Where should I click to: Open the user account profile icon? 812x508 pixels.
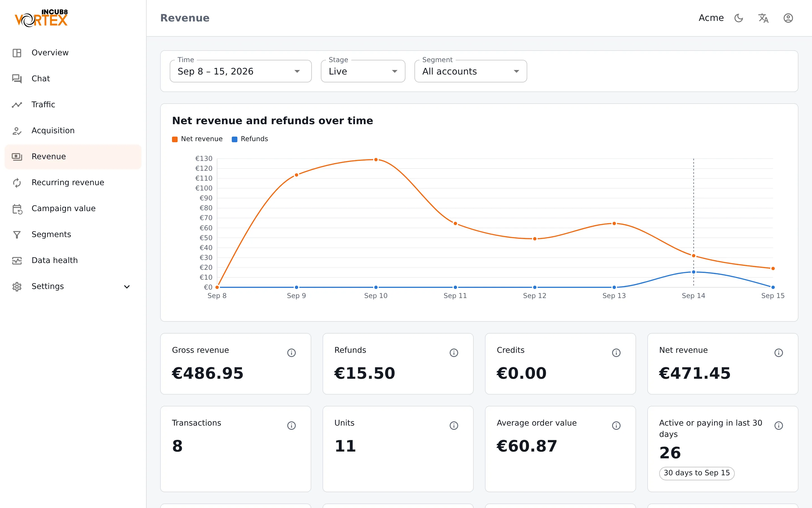pyautogui.click(x=788, y=18)
